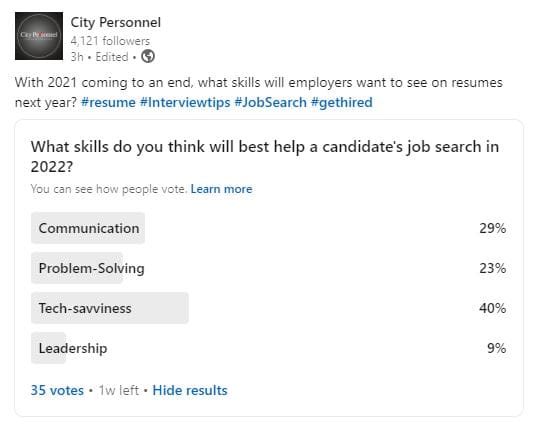Open the #resume hashtag
Screen dimensions: 538x422
[108, 102]
